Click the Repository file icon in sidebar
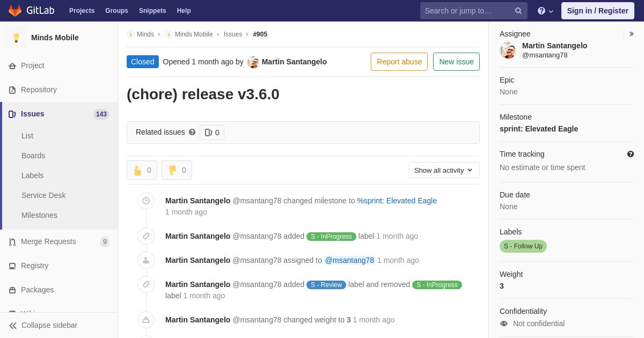 [x=12, y=90]
